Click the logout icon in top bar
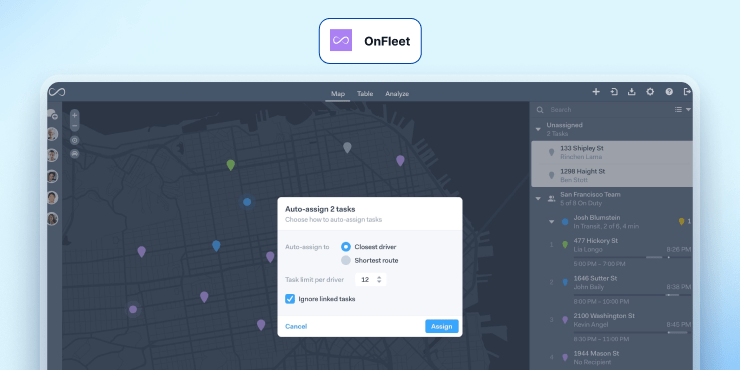This screenshot has width=740, height=370. click(687, 92)
